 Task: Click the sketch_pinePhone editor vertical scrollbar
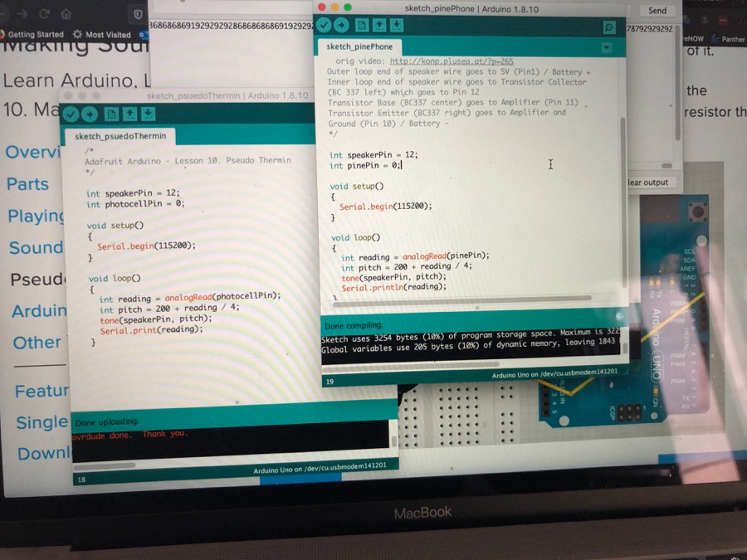point(622,202)
